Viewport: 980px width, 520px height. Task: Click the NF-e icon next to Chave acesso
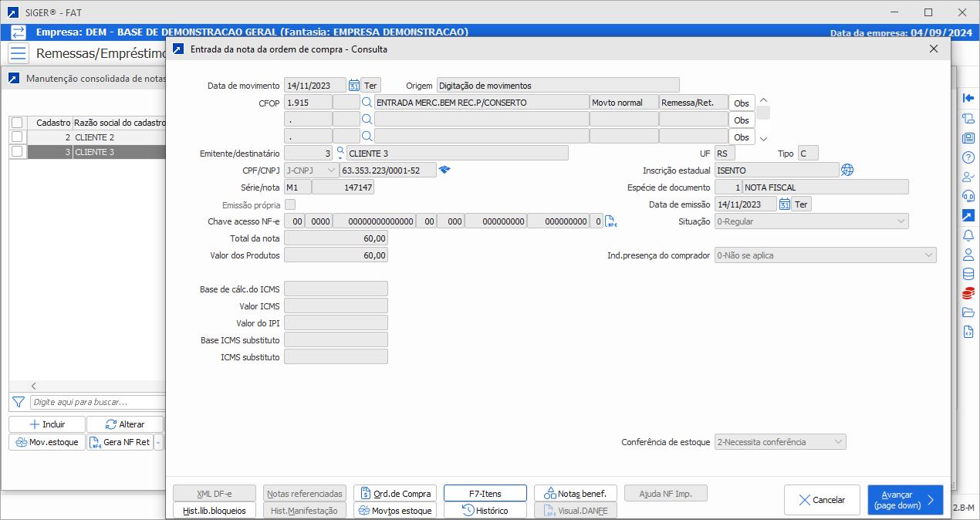pos(612,221)
